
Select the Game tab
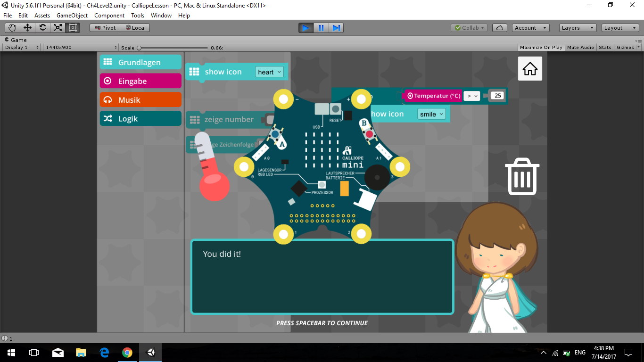(16, 40)
